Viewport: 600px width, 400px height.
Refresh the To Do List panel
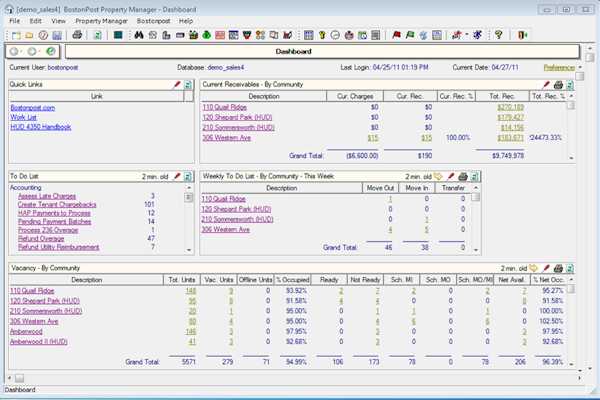pos(188,176)
